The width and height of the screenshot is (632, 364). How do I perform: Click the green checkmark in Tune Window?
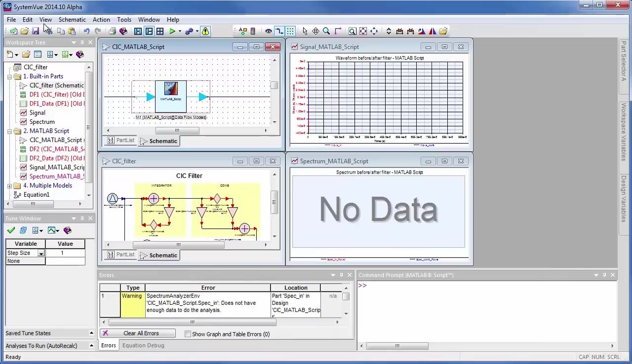click(x=11, y=230)
